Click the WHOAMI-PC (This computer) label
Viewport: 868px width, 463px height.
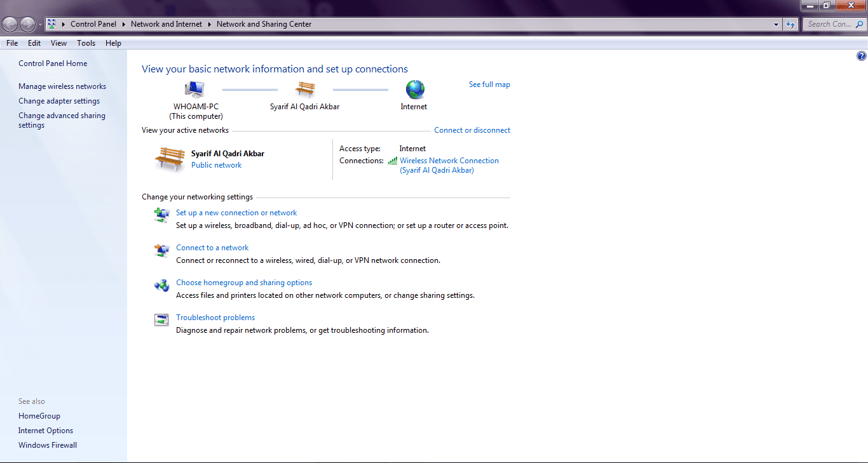196,112
